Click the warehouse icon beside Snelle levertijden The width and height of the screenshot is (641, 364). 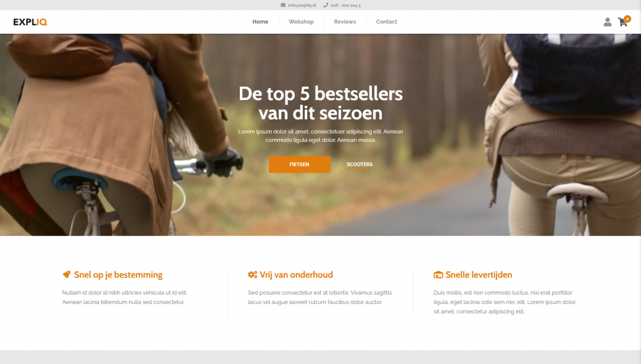[438, 275]
